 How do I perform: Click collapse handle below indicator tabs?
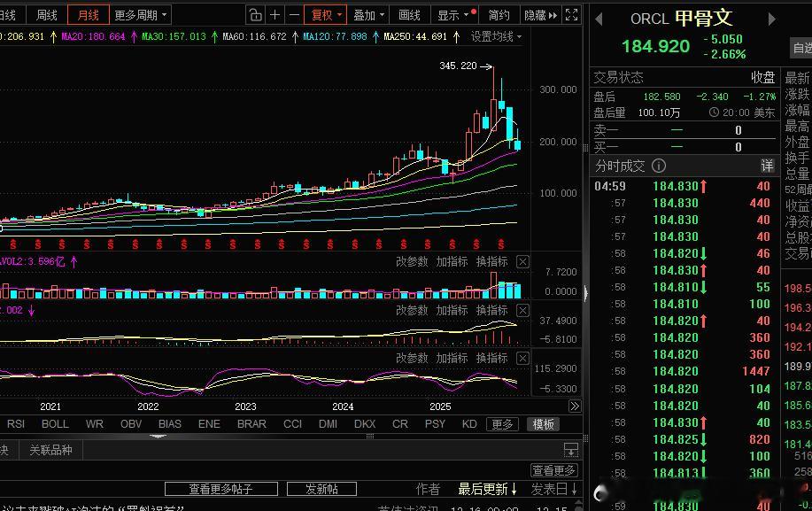pyautogui.click(x=158, y=437)
